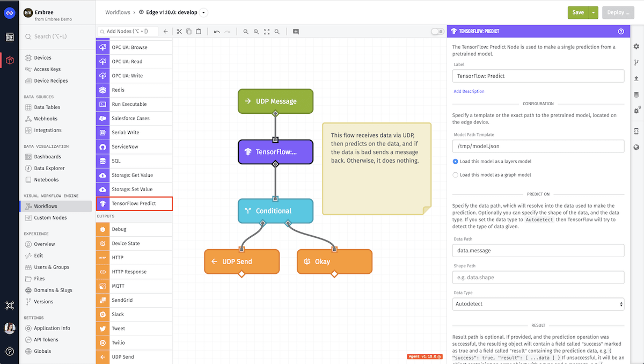The height and width of the screenshot is (364, 644).
Task: Toggle the switch at the canvas top right
Action: pyautogui.click(x=437, y=32)
